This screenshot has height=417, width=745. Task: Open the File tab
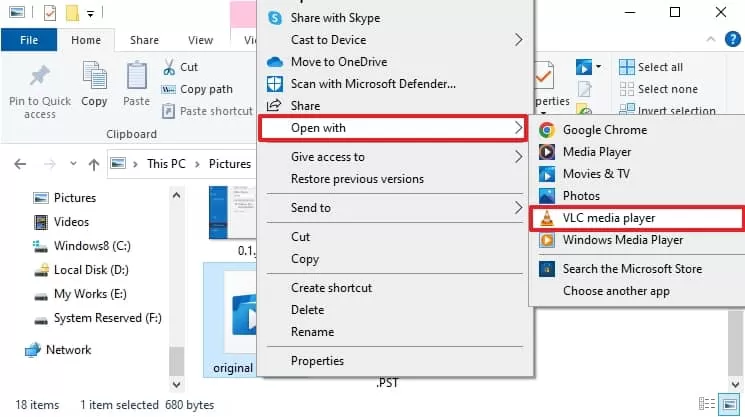(x=29, y=40)
